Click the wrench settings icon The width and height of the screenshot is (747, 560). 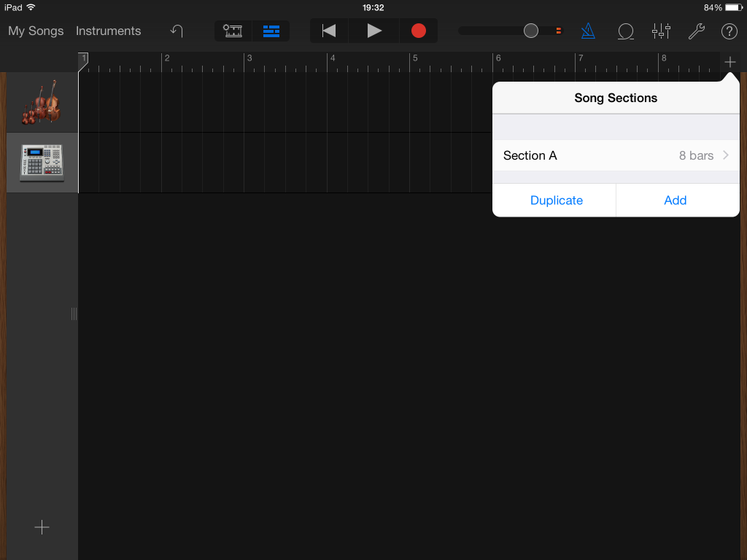pos(696,31)
